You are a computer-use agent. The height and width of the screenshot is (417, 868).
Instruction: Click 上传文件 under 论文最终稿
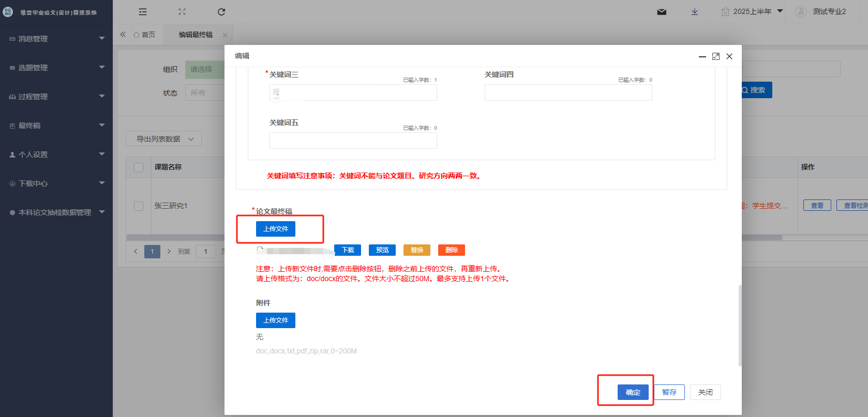276,229
